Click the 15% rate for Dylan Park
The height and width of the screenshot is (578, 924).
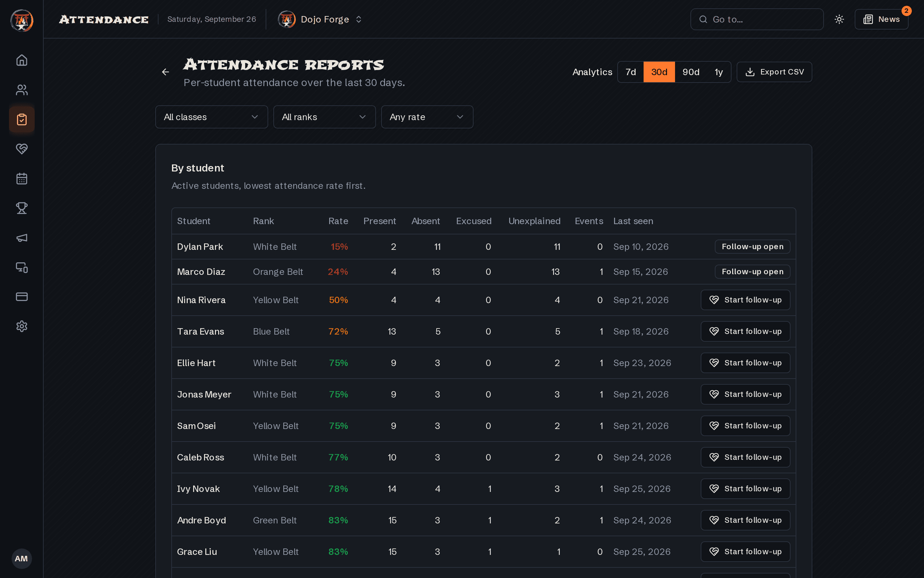(x=339, y=247)
